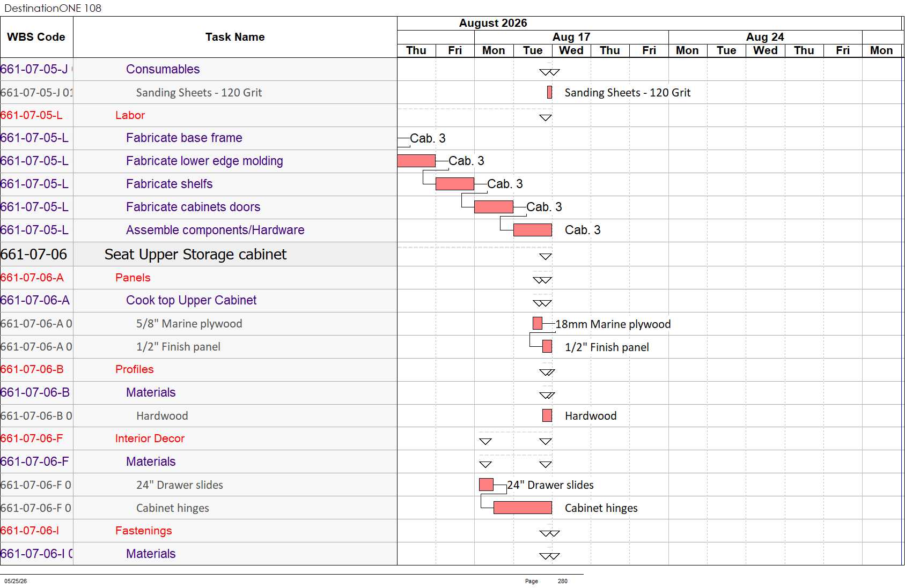
Task: Select the Fabricate shelfs Gantt bar
Action: 455,184
